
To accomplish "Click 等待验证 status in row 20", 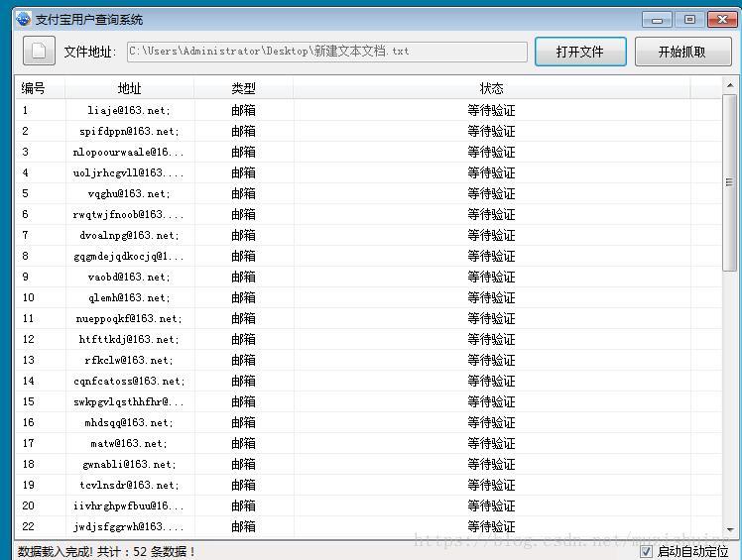I will click(491, 505).
